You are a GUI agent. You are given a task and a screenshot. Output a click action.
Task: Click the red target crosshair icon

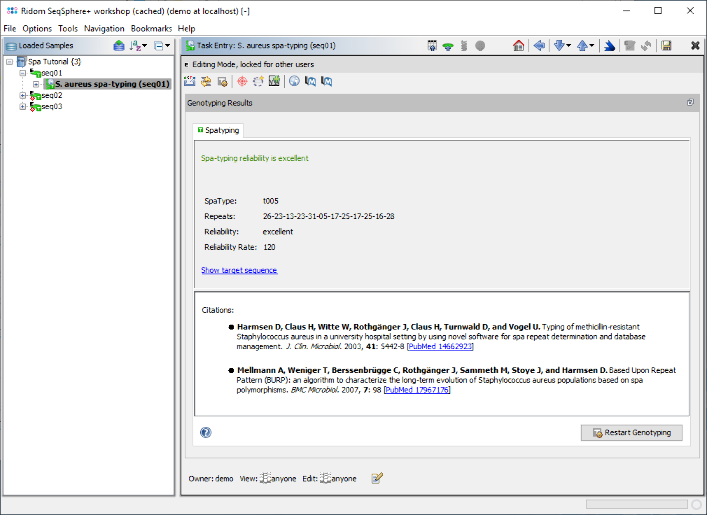coord(242,81)
